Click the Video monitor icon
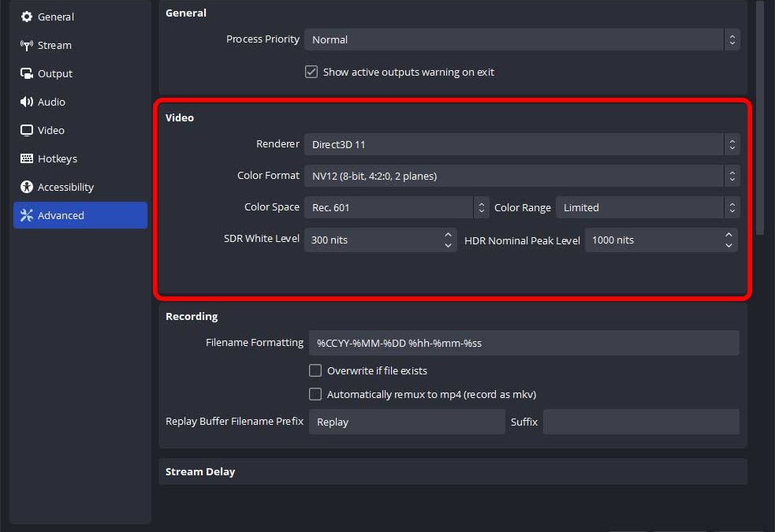775x532 pixels. [27, 130]
